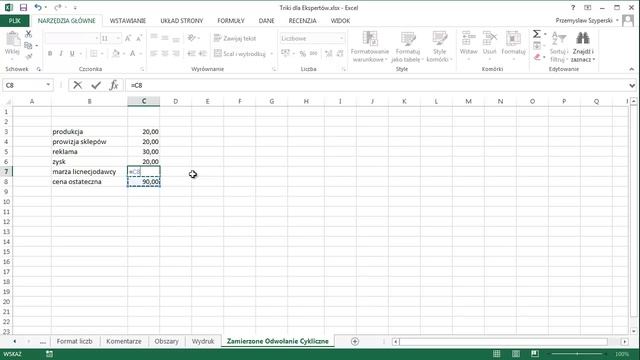Click the AutoSum sigma icon
The height and width of the screenshot is (360, 640).
537,34
